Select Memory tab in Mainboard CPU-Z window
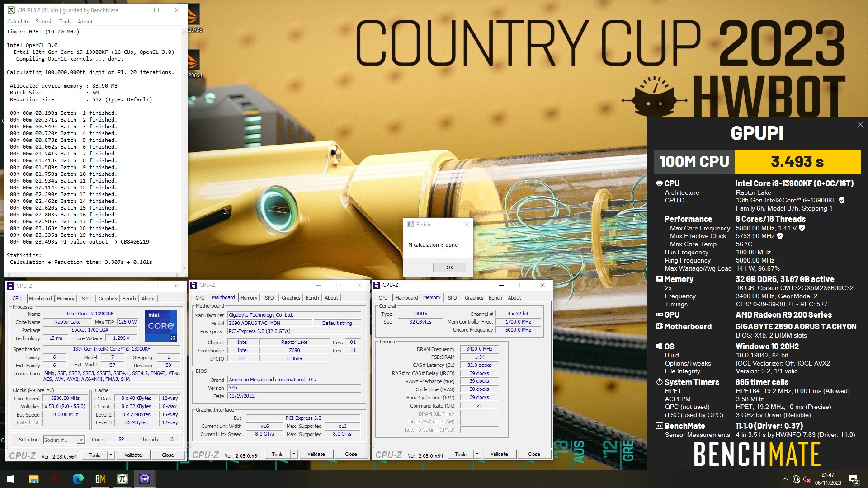 coord(249,298)
